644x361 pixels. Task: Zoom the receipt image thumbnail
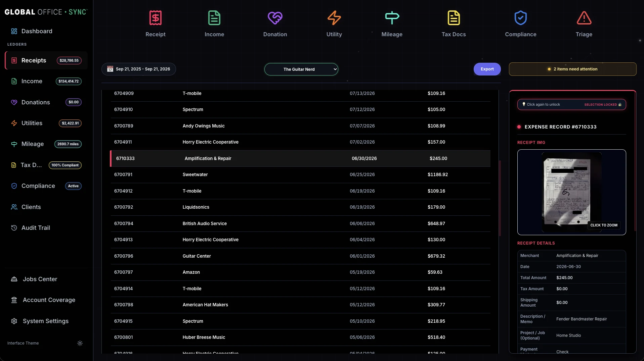pyautogui.click(x=571, y=192)
